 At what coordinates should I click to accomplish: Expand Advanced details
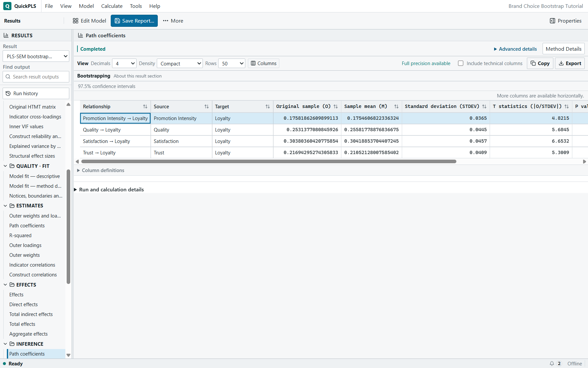point(515,49)
